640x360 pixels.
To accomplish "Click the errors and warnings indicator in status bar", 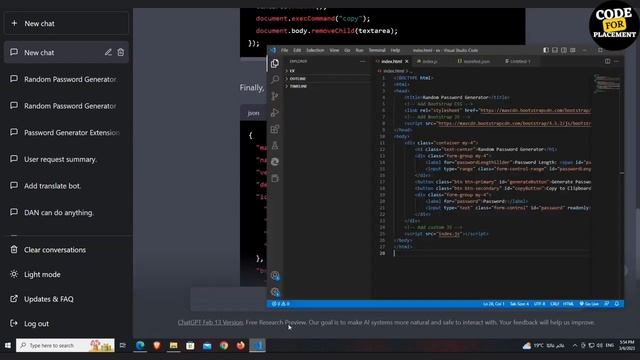I will (x=280, y=304).
